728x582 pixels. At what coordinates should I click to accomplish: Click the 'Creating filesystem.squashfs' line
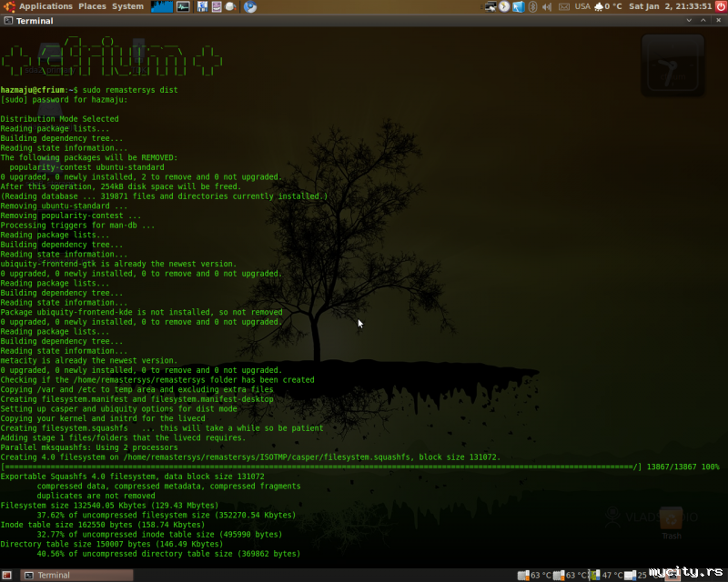[162, 428]
